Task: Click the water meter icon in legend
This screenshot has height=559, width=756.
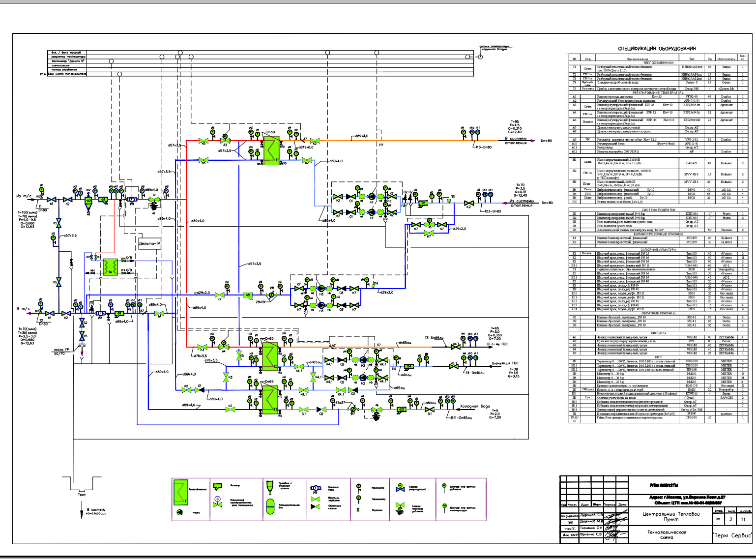Action: point(316,488)
